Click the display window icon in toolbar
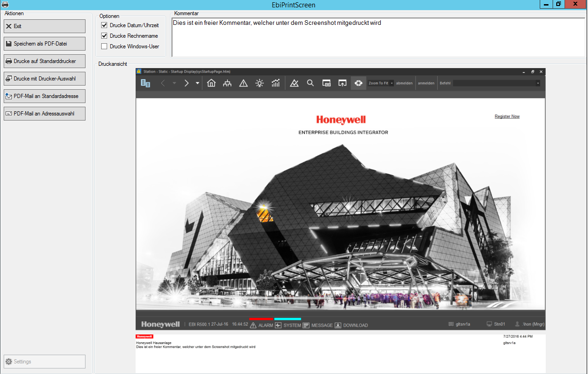This screenshot has height=374, width=588. point(326,83)
